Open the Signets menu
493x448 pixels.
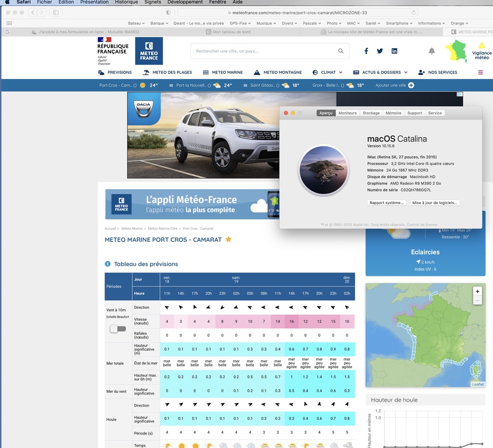click(x=153, y=2)
